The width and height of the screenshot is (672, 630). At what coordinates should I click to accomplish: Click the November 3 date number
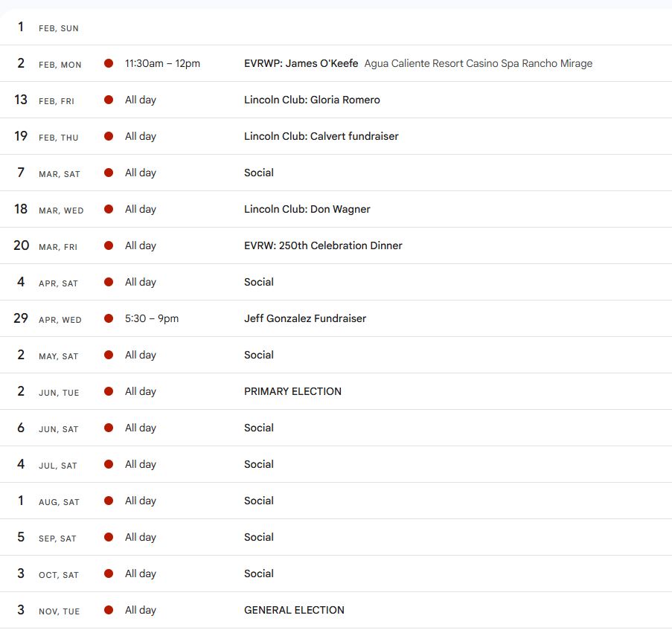[x=21, y=611]
